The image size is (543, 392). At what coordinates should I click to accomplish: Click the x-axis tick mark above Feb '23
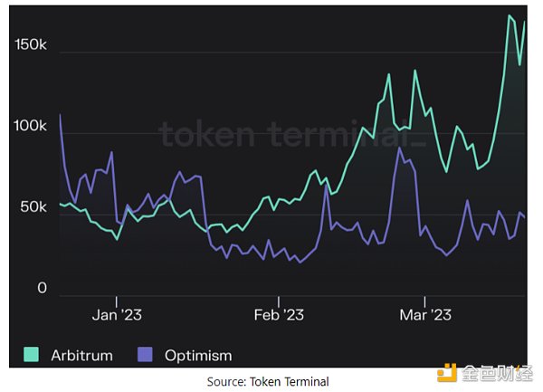tap(279, 299)
